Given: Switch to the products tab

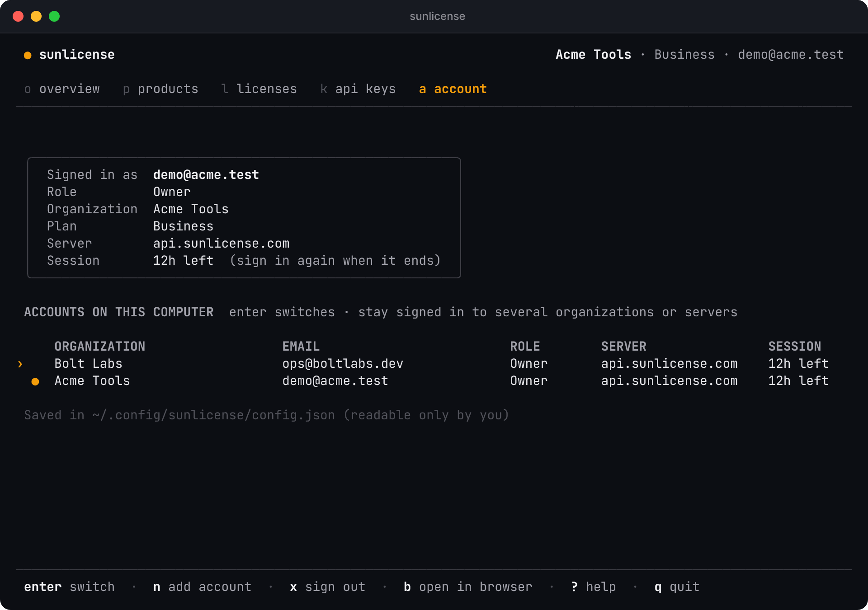Looking at the screenshot, I should (160, 89).
